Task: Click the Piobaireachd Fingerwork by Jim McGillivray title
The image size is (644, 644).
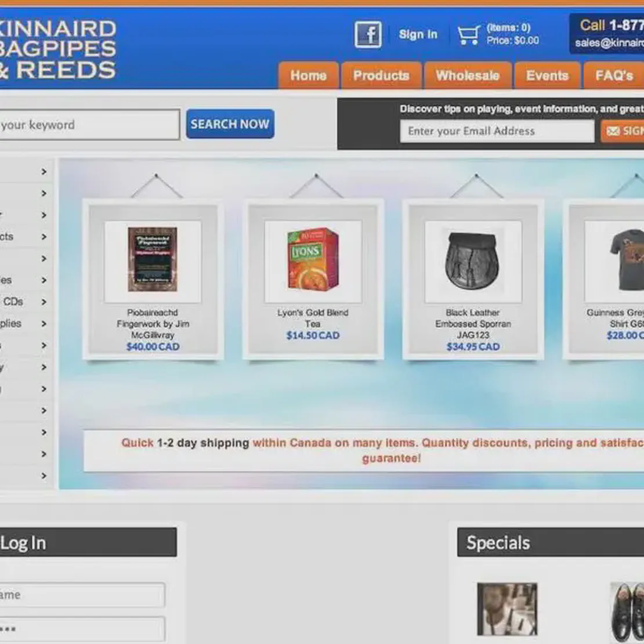Action: point(153,324)
